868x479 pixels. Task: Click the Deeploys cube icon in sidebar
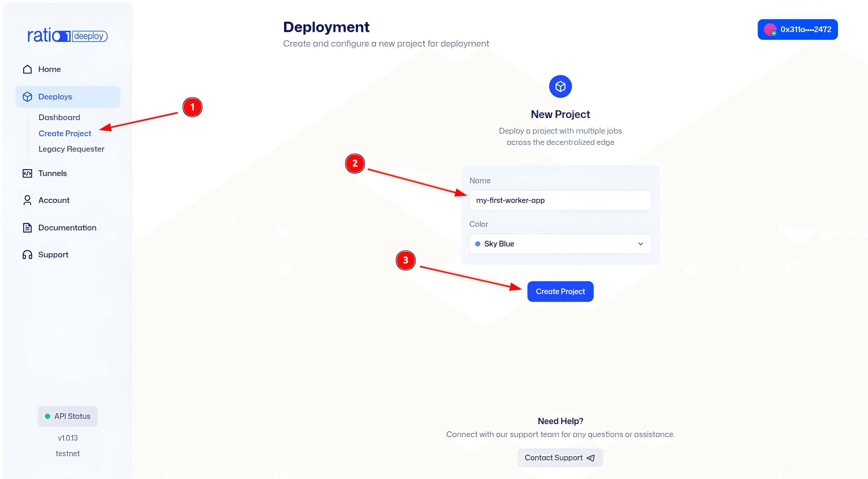coord(27,97)
